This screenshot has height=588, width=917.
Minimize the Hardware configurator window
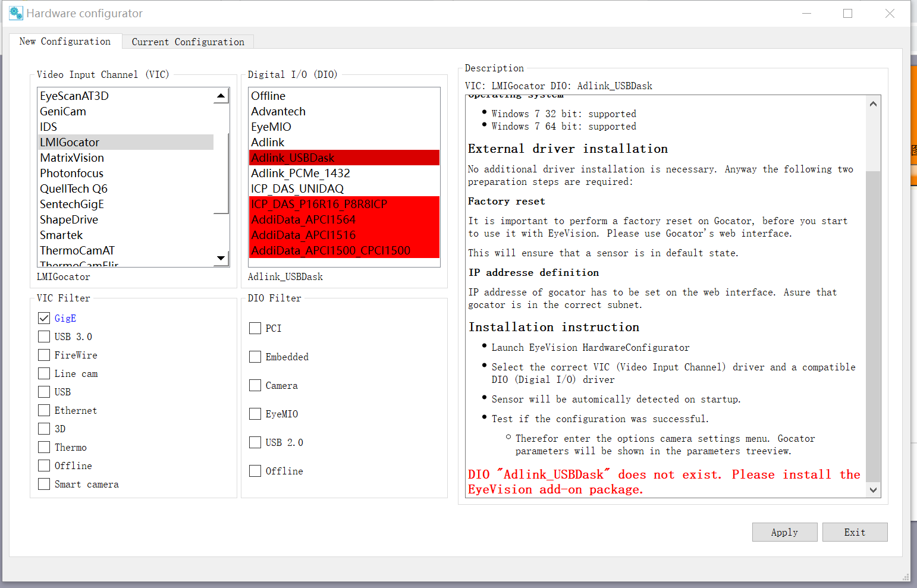807,13
